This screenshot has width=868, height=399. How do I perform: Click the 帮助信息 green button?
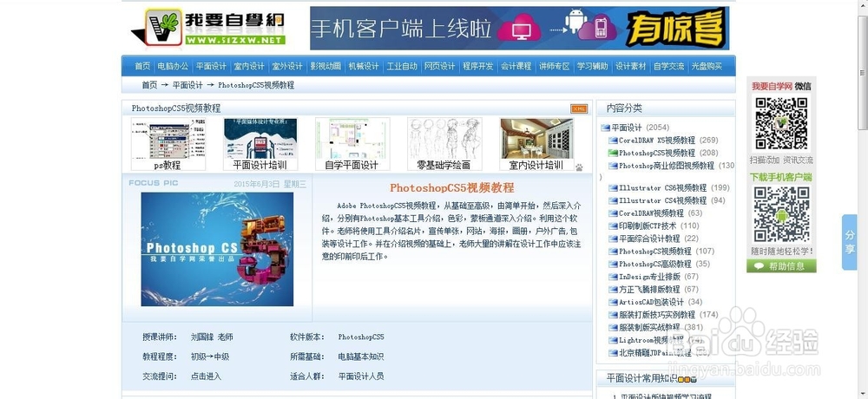pos(781,266)
